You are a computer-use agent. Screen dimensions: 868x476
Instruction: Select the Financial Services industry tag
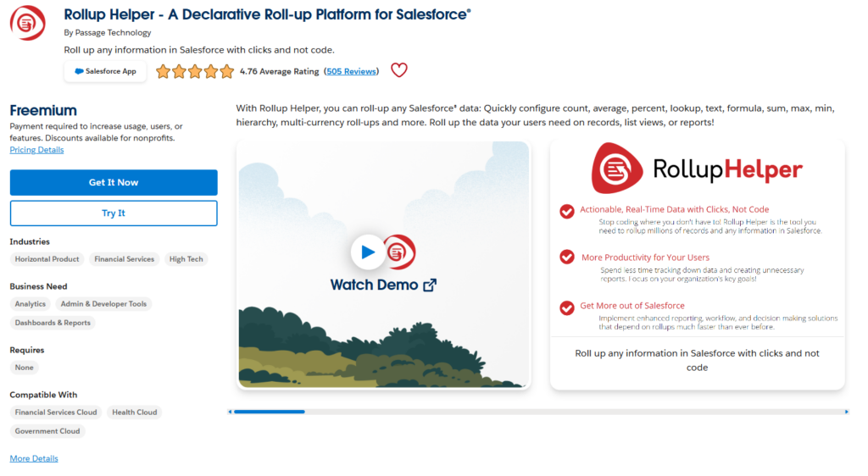click(x=124, y=258)
